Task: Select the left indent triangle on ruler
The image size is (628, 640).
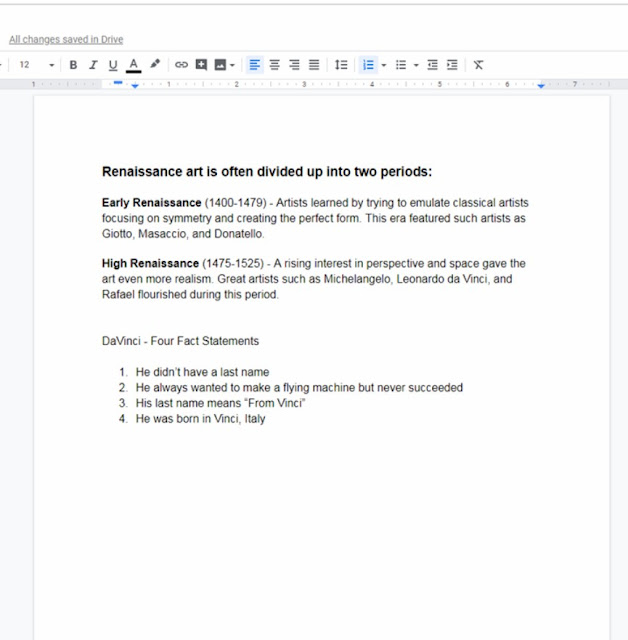Action: tap(135, 86)
